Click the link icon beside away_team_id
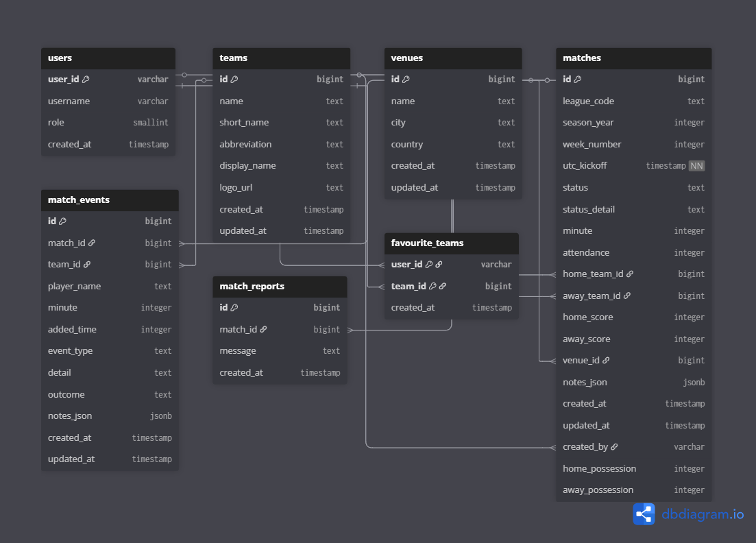The width and height of the screenshot is (756, 543). point(626,296)
